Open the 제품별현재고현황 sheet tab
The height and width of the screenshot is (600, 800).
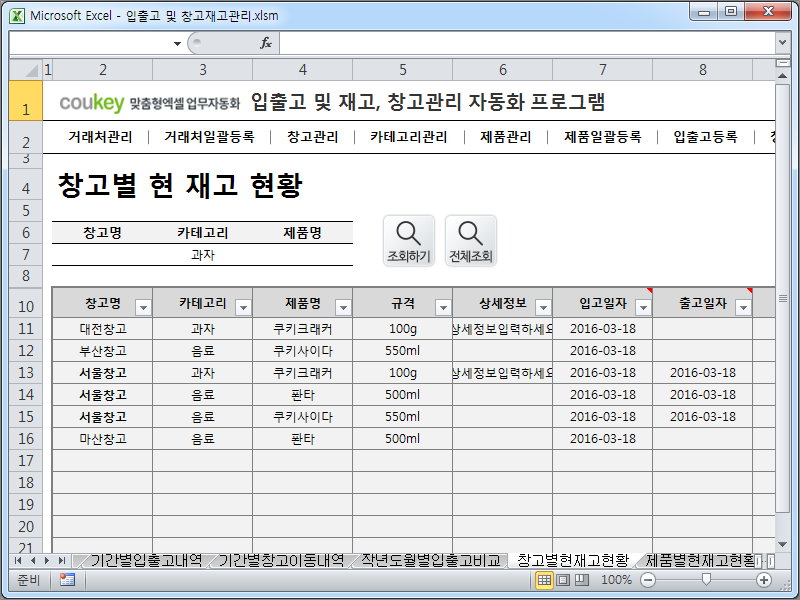tap(699, 561)
